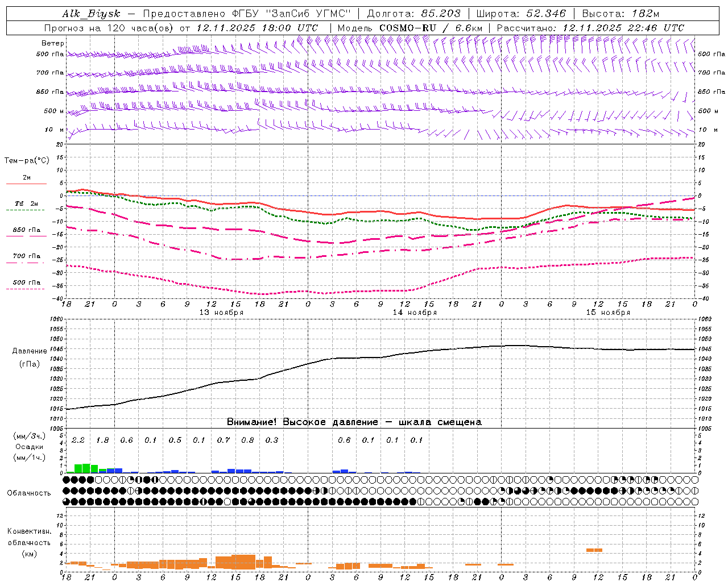Click the precipitation value 0.7
The height and width of the screenshot is (582, 728).
tap(224, 440)
